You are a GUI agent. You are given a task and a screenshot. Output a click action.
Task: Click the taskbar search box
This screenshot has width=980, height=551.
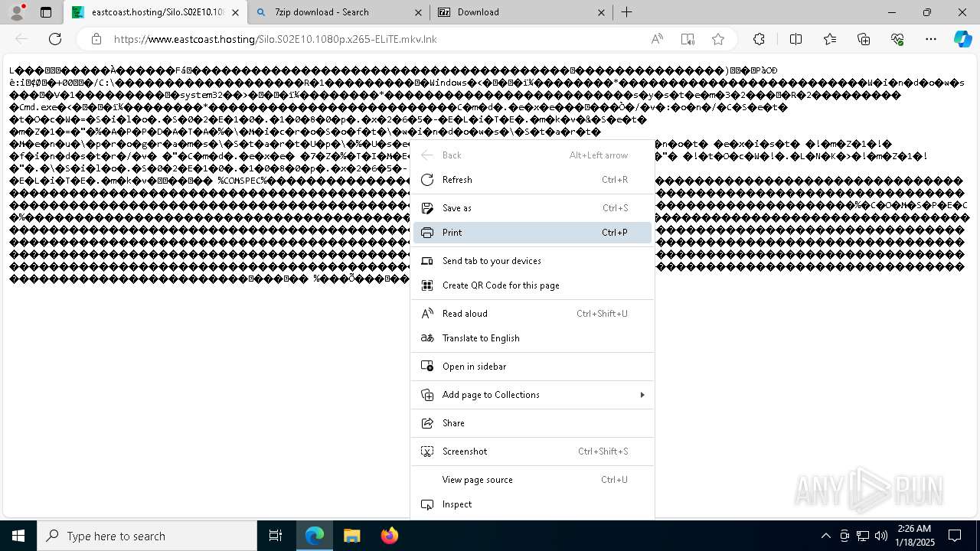[x=147, y=536]
